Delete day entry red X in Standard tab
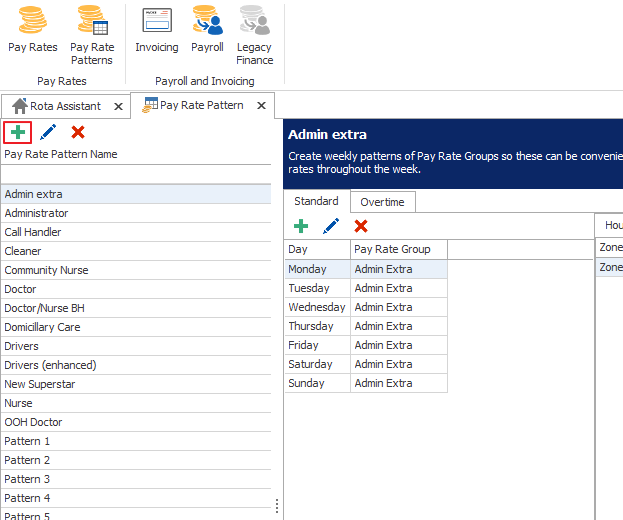623x520 pixels. click(361, 226)
